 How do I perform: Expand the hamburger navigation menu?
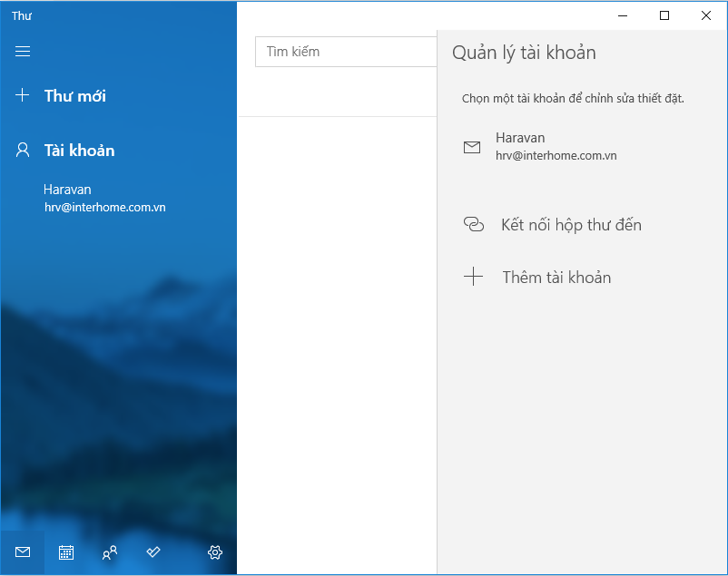pyautogui.click(x=23, y=52)
